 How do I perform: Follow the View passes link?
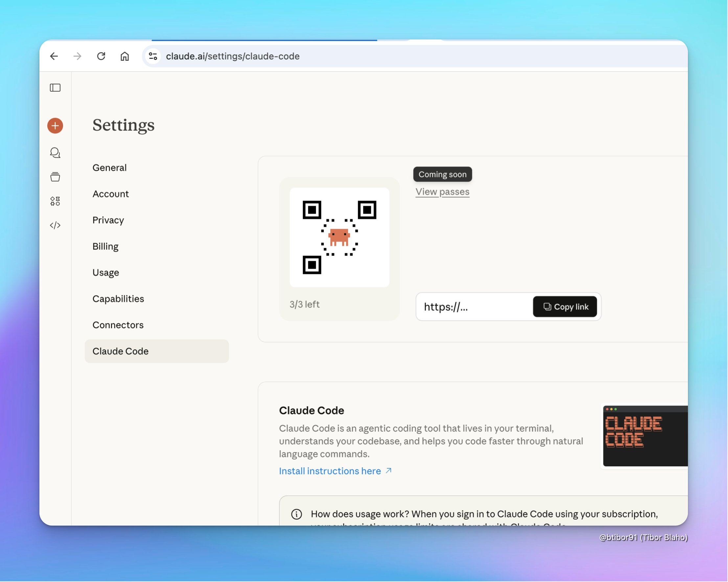pos(442,192)
